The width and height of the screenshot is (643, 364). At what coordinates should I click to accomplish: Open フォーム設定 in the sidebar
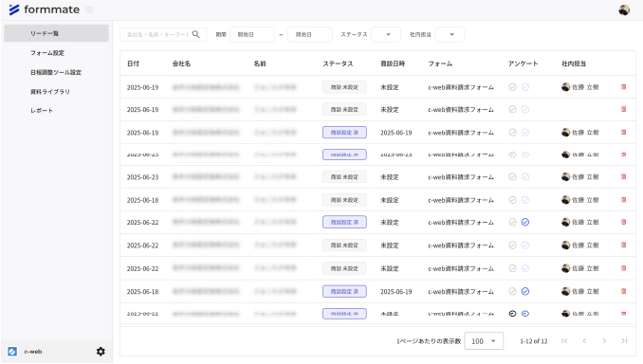(47, 53)
